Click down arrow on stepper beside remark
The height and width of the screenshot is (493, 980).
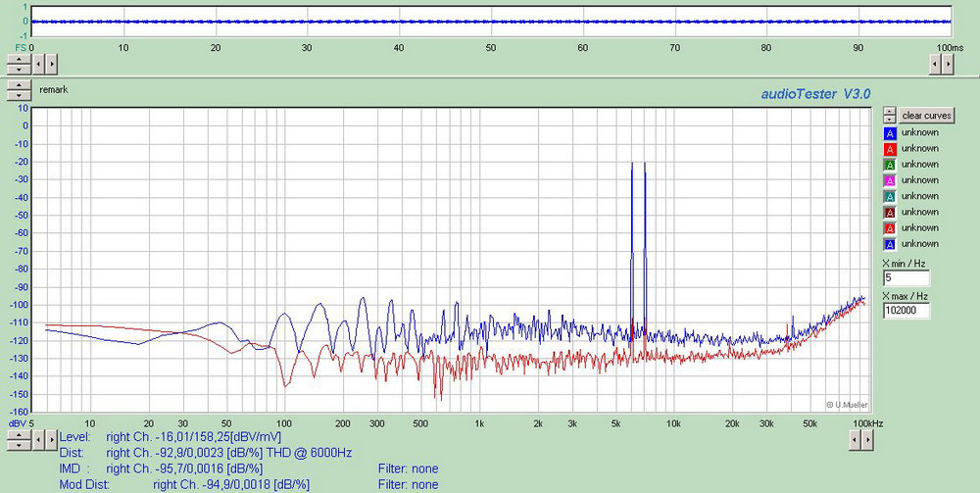(18, 95)
